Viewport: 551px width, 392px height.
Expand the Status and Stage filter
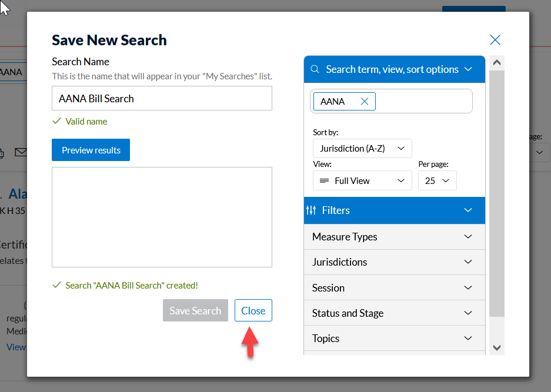[394, 313]
